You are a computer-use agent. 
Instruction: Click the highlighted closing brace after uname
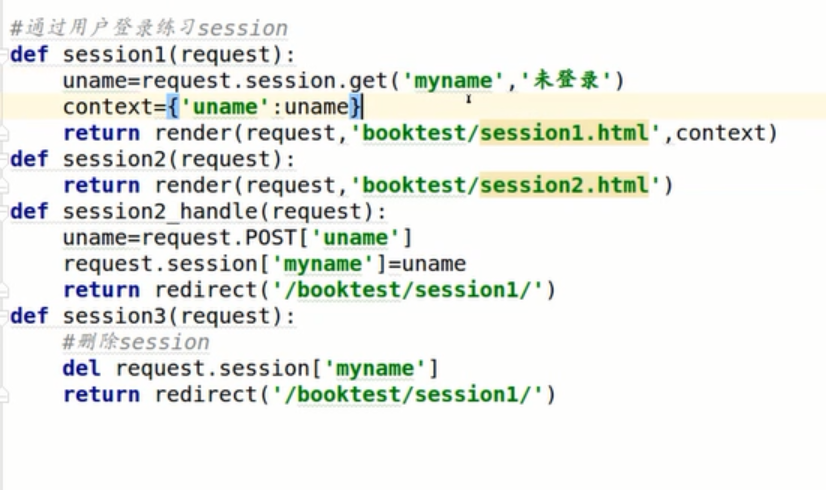[355, 107]
